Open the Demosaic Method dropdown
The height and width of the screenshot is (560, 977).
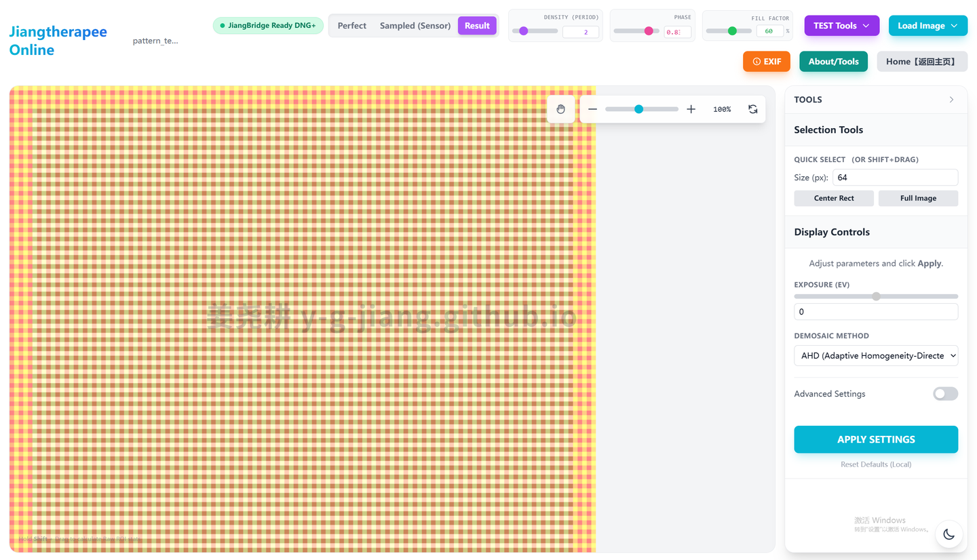tap(876, 355)
